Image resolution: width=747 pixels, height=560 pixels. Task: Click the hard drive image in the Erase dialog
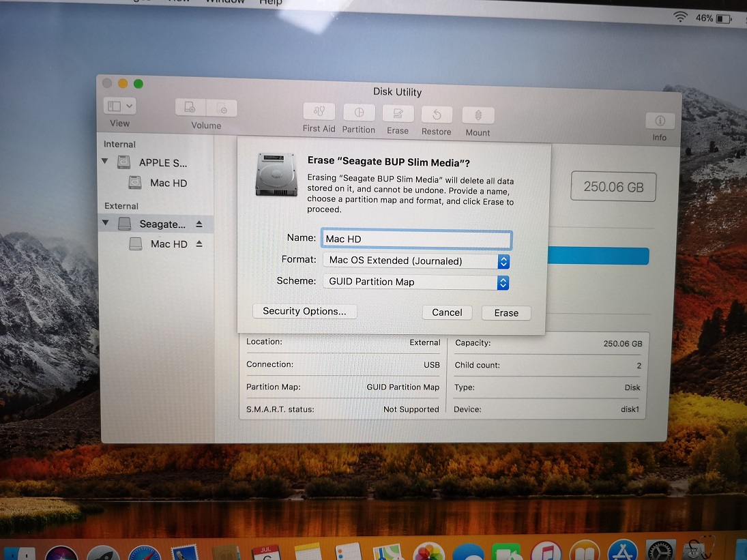click(276, 175)
